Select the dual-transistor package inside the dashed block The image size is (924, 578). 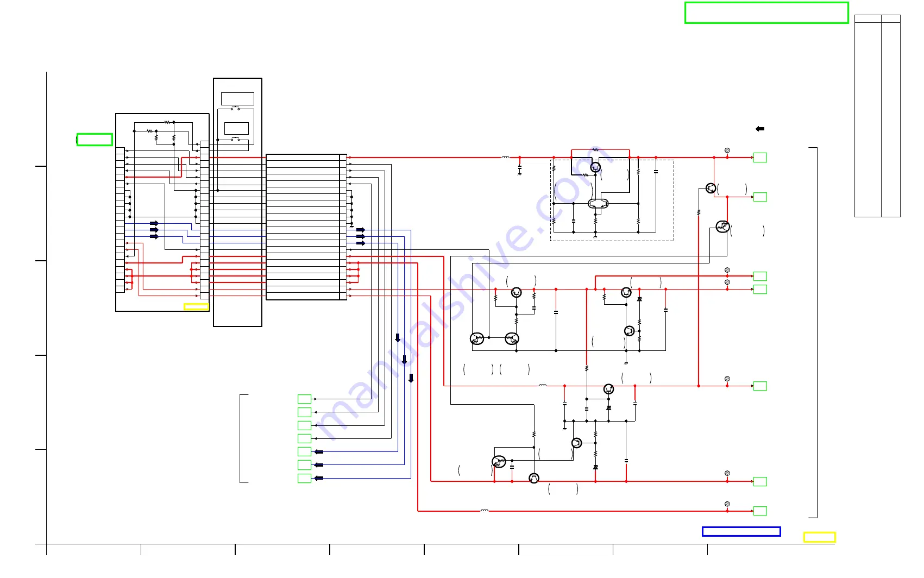[x=598, y=204]
